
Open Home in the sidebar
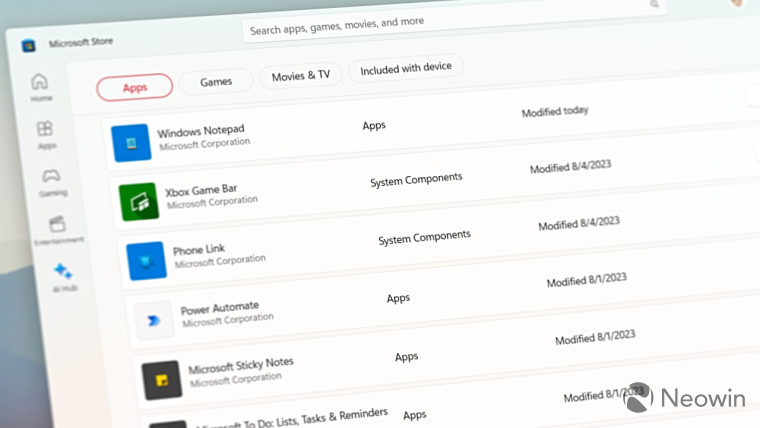(x=40, y=84)
